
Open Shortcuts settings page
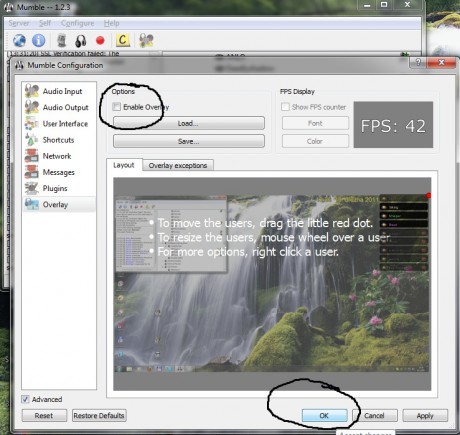click(59, 140)
